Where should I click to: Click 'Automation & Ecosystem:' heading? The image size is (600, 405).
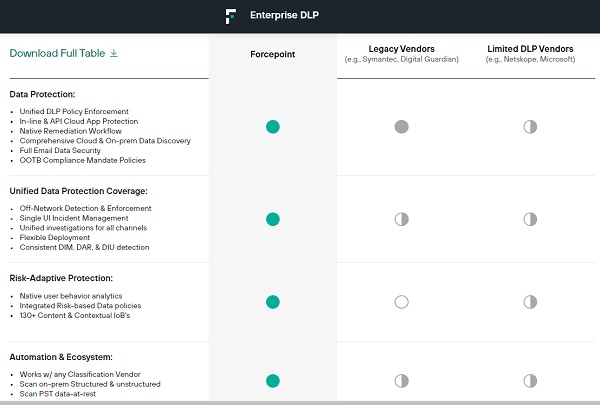tap(61, 357)
